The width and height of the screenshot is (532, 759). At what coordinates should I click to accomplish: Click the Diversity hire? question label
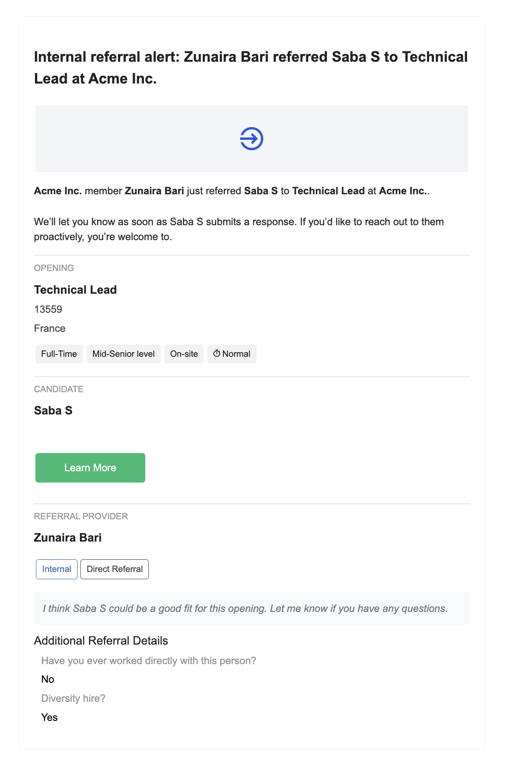click(73, 698)
